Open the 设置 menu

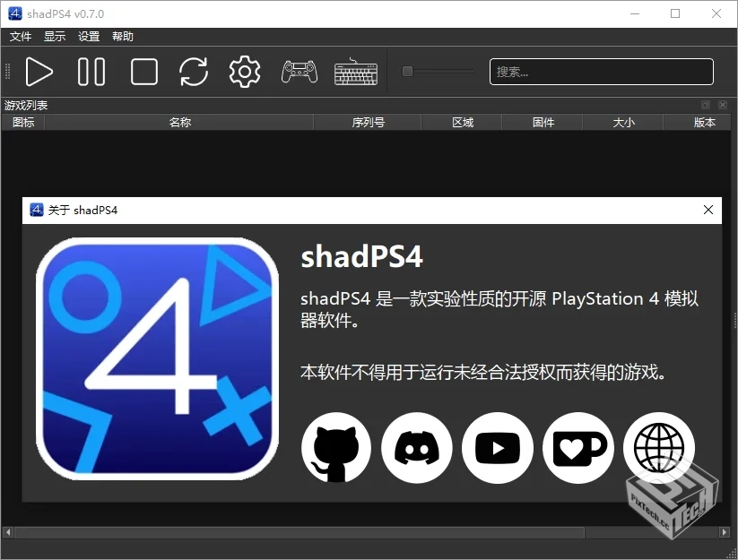(x=88, y=36)
